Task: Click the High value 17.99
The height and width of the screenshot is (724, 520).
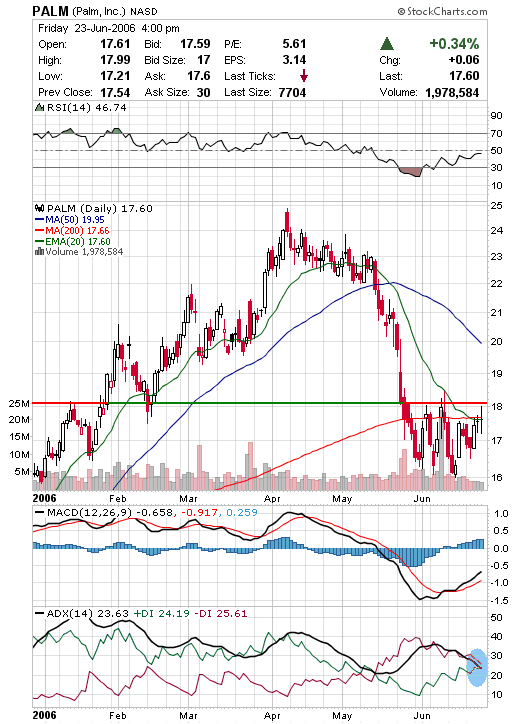Action: [115, 60]
